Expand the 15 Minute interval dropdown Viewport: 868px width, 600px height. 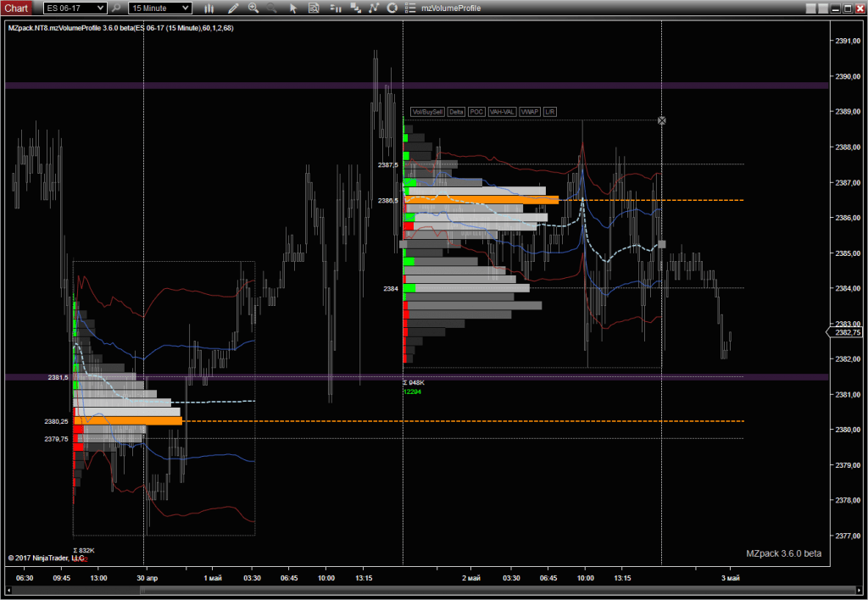tap(160, 8)
